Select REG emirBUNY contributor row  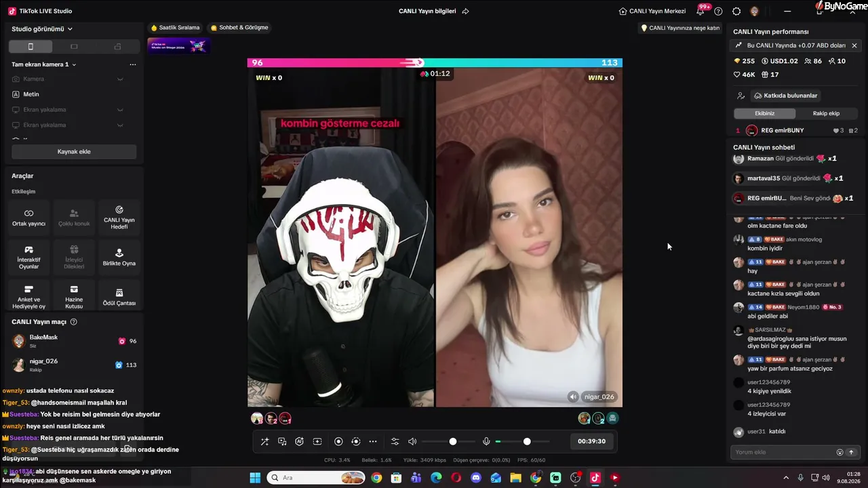[796, 131]
